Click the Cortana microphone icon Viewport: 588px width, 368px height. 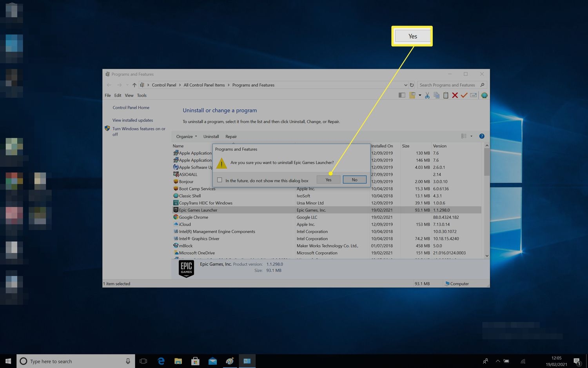tap(128, 361)
